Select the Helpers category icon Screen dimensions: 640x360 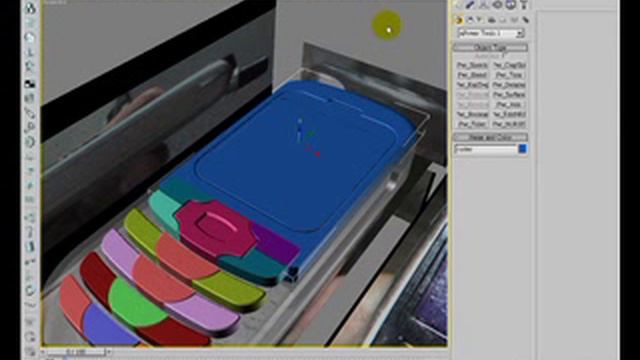(503, 20)
